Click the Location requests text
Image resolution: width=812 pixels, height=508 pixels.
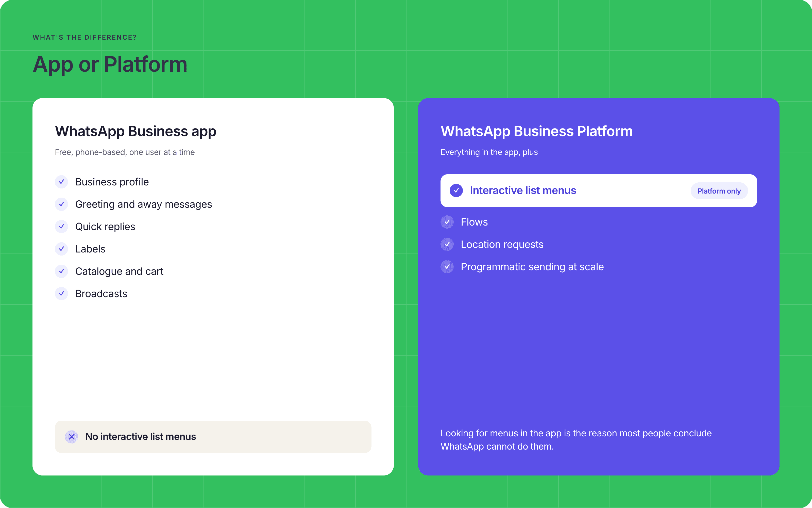[x=502, y=245]
